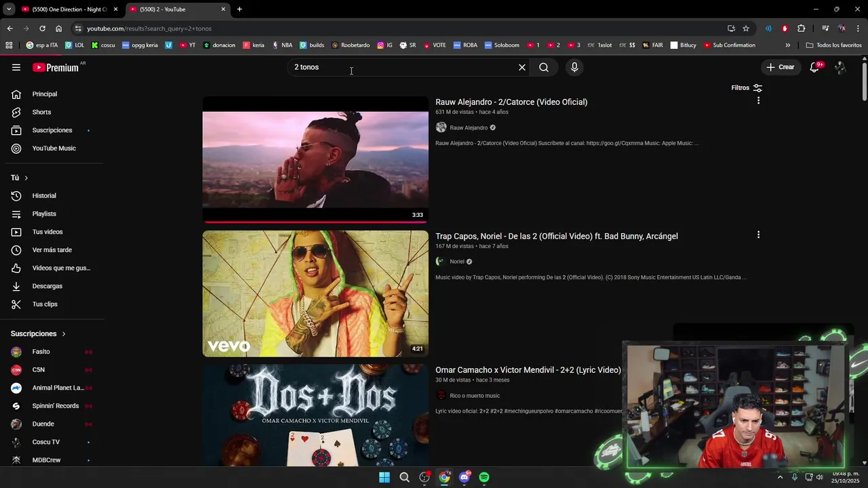Open Suscripciones in the sidebar
Viewport: 868px width, 488px height.
[52, 130]
